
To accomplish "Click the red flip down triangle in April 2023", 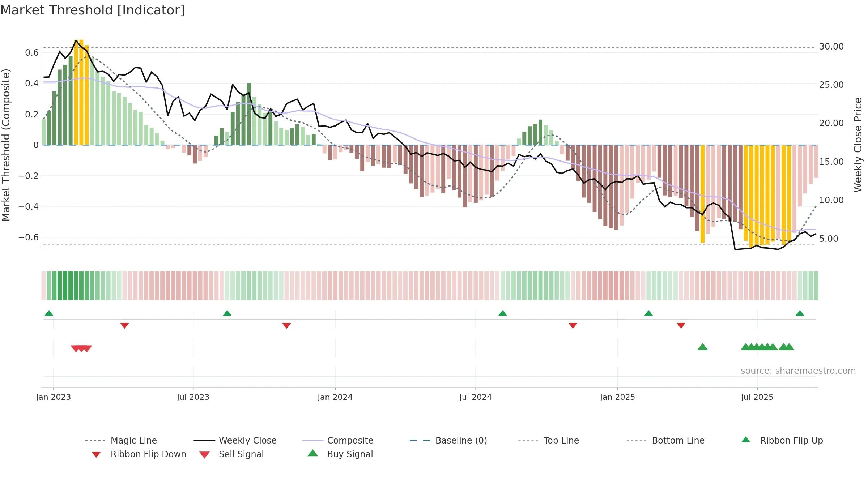I will [124, 326].
